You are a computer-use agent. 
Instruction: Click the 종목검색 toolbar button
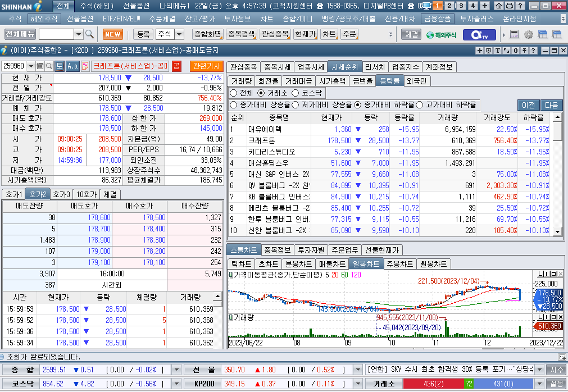(242, 34)
